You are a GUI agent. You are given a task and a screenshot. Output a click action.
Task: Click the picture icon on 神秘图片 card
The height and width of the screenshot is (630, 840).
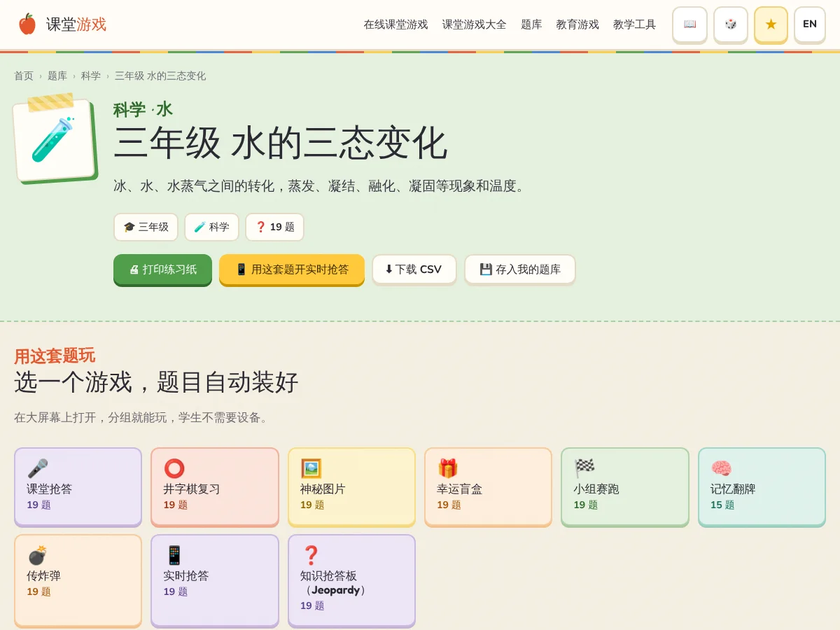pyautogui.click(x=311, y=468)
